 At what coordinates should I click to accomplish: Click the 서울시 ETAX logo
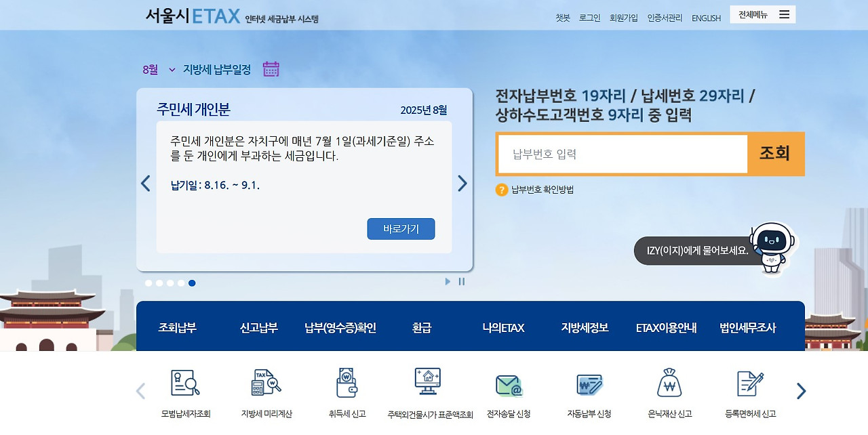point(193,15)
